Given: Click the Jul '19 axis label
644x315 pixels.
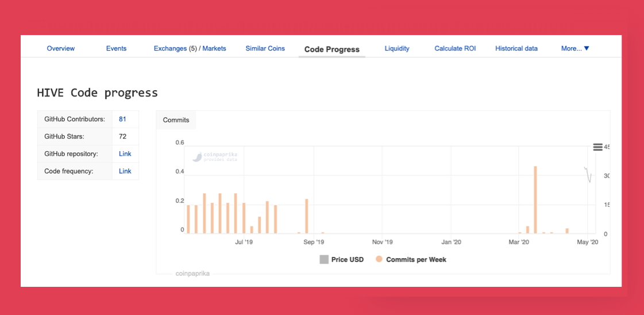Looking at the screenshot, I should click(244, 243).
